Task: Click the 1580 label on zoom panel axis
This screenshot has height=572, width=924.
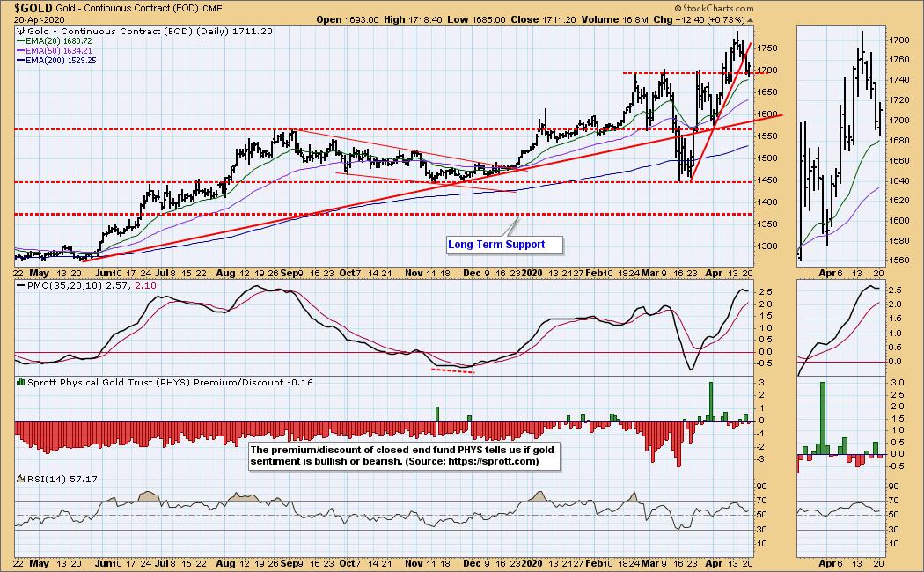Action: pos(898,241)
